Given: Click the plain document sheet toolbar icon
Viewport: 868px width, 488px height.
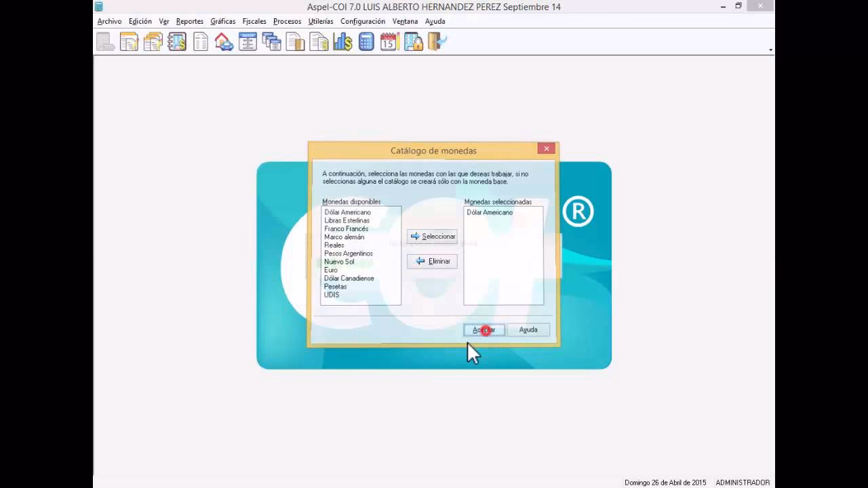Looking at the screenshot, I should [201, 42].
